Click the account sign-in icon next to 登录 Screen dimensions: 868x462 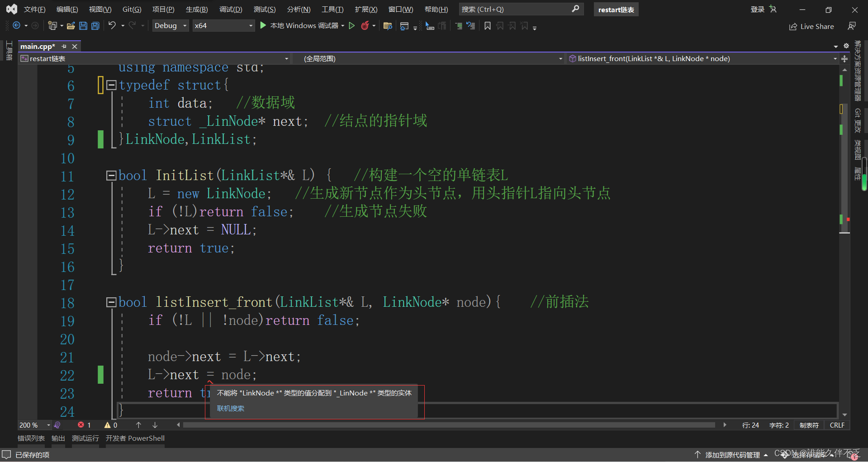pos(773,9)
